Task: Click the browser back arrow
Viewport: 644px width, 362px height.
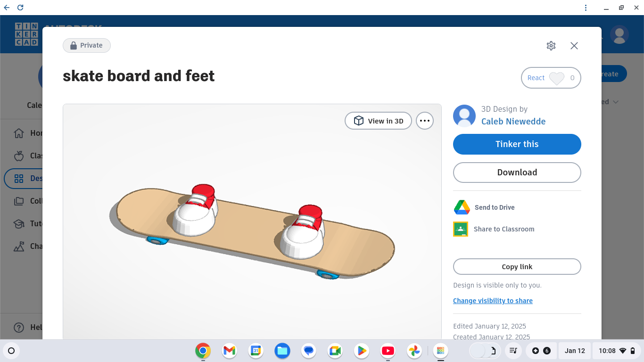Action: (7, 8)
